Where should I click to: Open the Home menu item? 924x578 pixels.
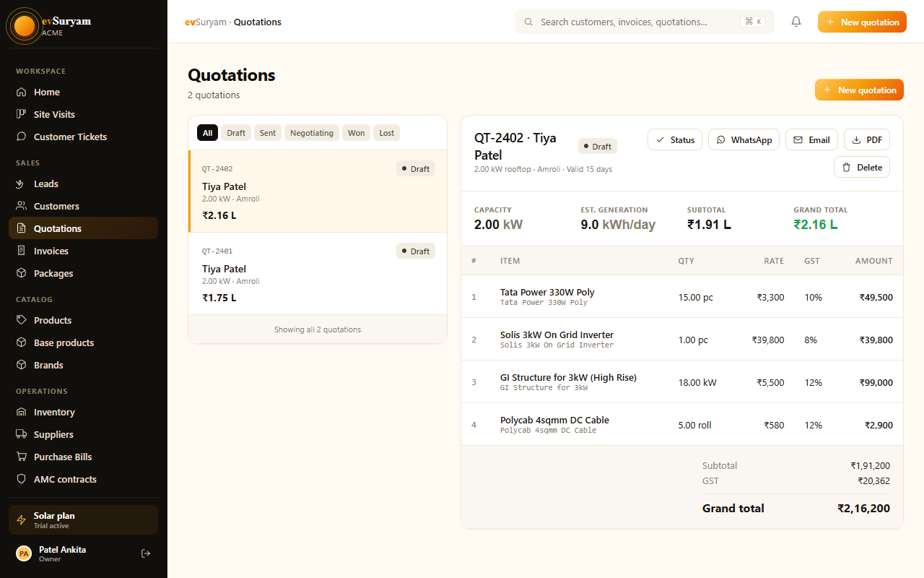(83, 92)
